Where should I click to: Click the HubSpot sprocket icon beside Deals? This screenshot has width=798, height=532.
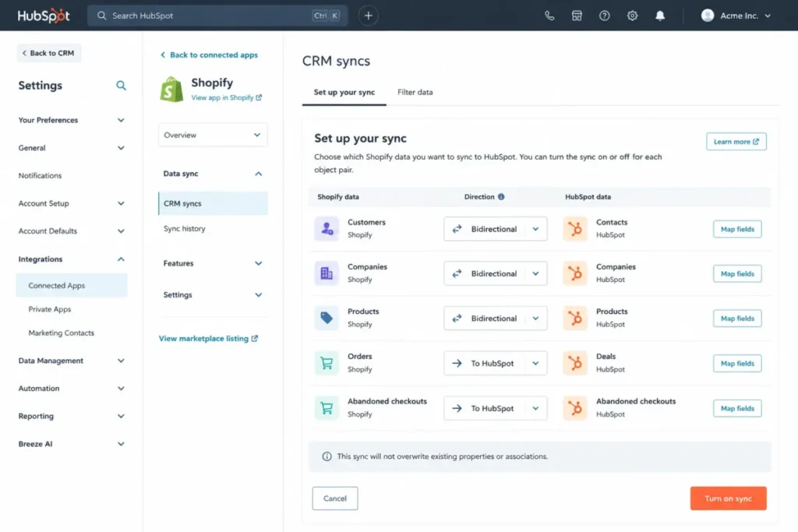click(x=575, y=363)
